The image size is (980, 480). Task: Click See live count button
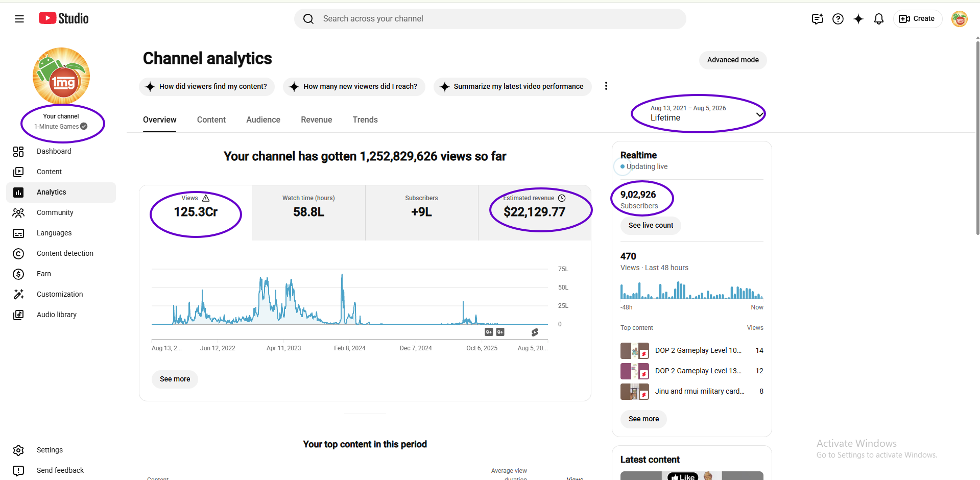[x=651, y=225]
